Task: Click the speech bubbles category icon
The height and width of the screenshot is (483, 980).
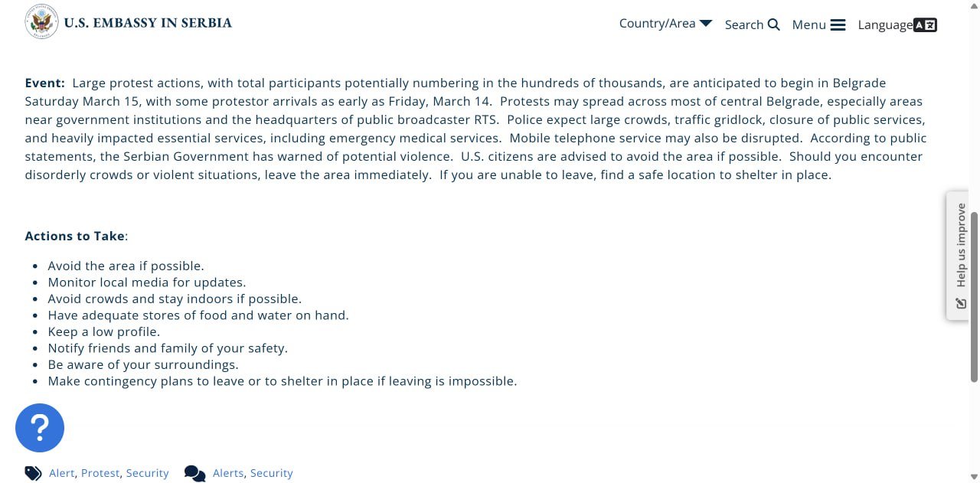Action: pos(195,474)
